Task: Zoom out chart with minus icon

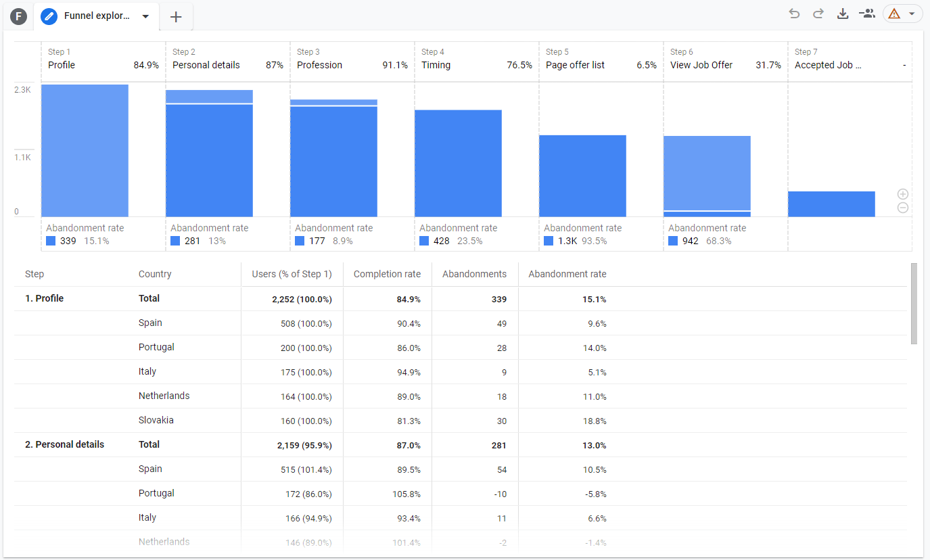Action: (x=902, y=208)
